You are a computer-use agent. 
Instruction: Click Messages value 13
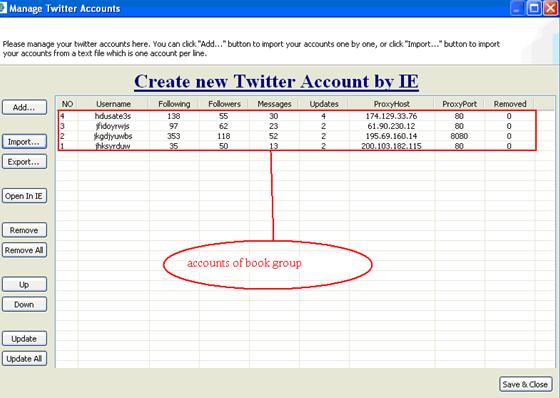(x=274, y=146)
